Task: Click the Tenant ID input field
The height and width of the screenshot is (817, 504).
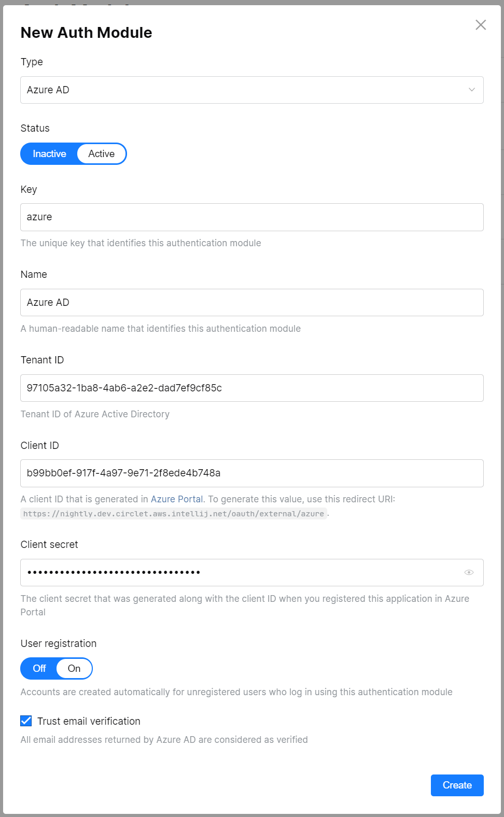Action: pos(251,387)
